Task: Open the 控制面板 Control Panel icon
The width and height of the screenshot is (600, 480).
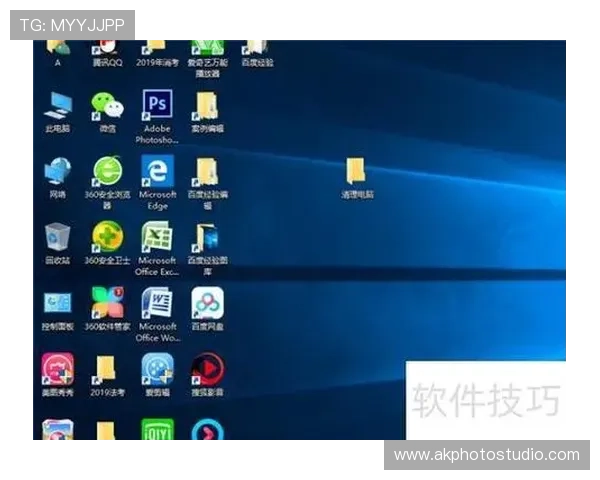Action: (57, 303)
